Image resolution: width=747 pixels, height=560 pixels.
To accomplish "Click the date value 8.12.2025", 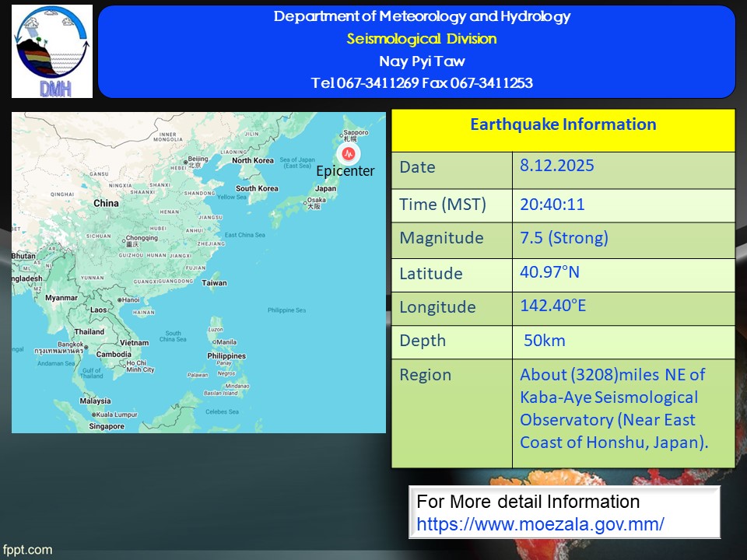I will tap(557, 166).
